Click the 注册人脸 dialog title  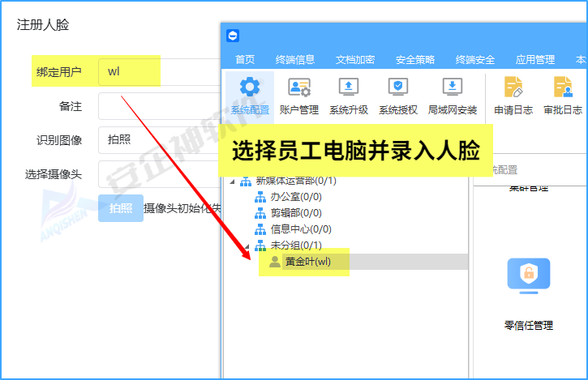43,25
